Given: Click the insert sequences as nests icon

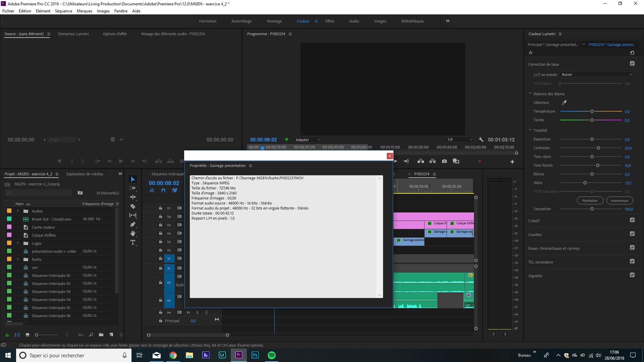Looking at the screenshot, I should (x=152, y=190).
